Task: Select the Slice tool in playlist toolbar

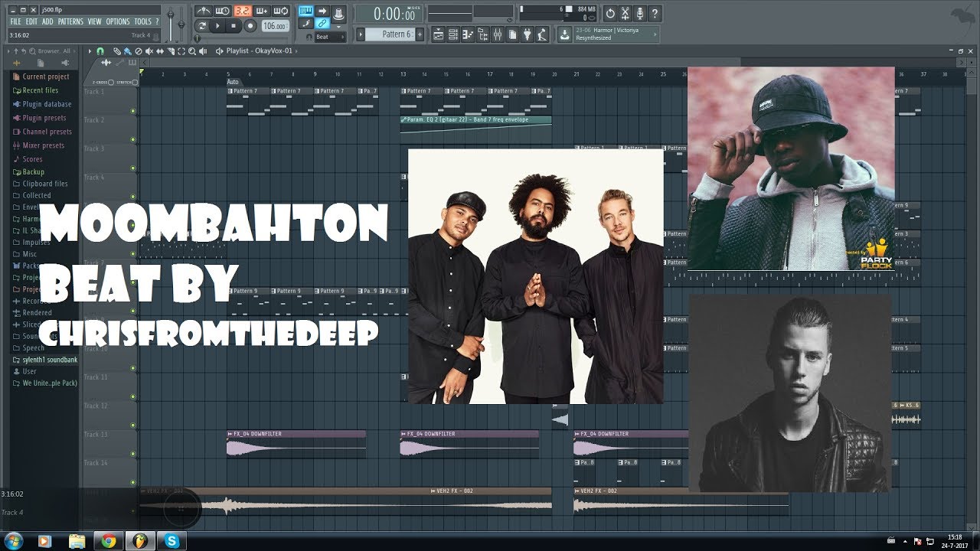Action: click(171, 51)
